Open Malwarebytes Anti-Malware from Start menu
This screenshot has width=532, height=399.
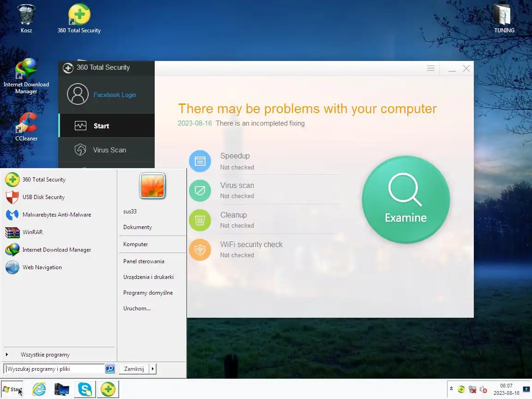59,215
